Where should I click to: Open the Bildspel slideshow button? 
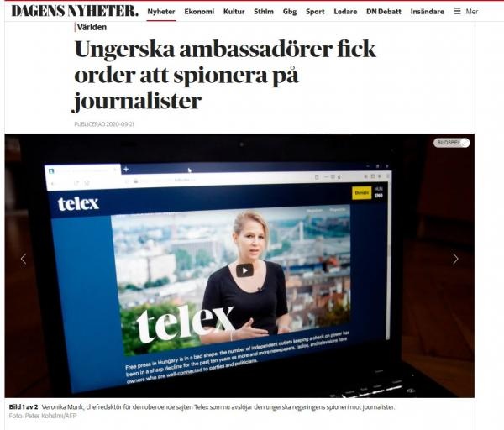[451, 143]
